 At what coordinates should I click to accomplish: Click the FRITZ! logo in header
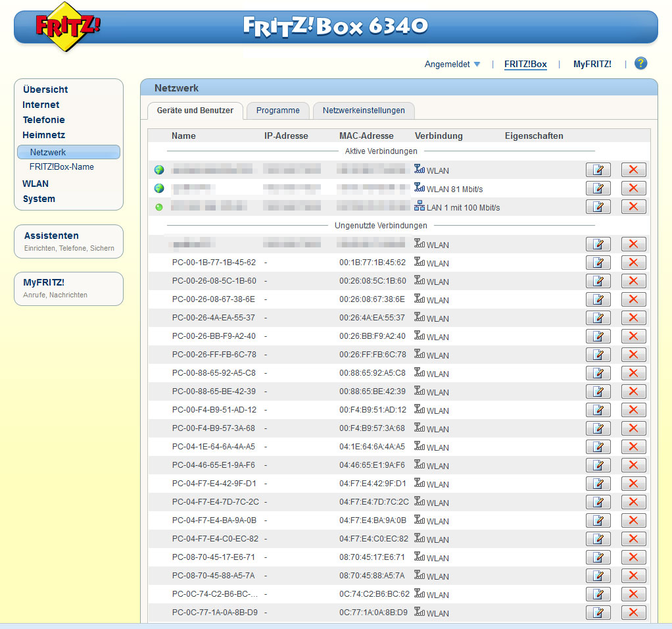(68, 28)
